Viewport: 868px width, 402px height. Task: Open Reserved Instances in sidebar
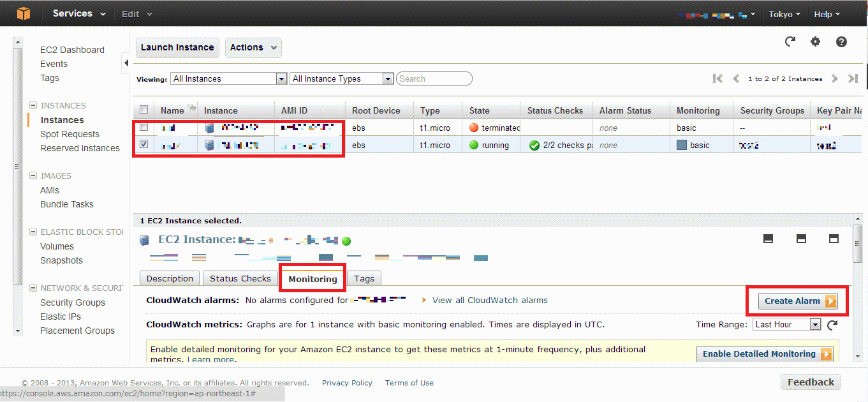[x=80, y=148]
